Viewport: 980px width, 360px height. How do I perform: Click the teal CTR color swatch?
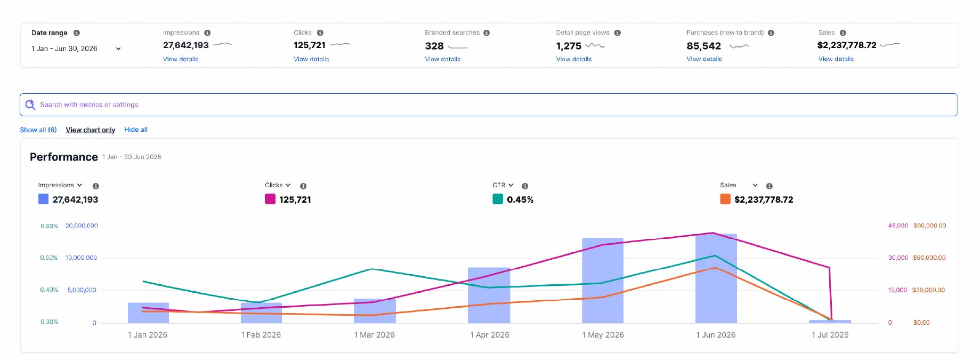[498, 199]
